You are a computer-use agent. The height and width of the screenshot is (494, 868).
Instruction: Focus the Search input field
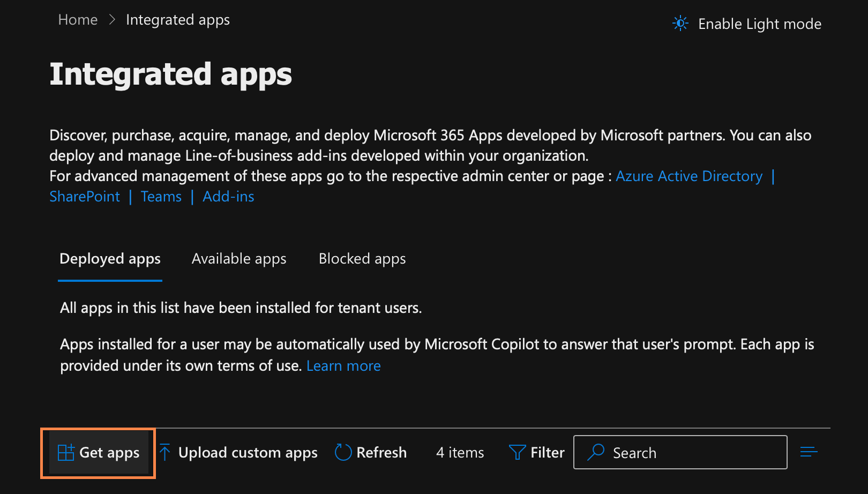click(x=680, y=452)
